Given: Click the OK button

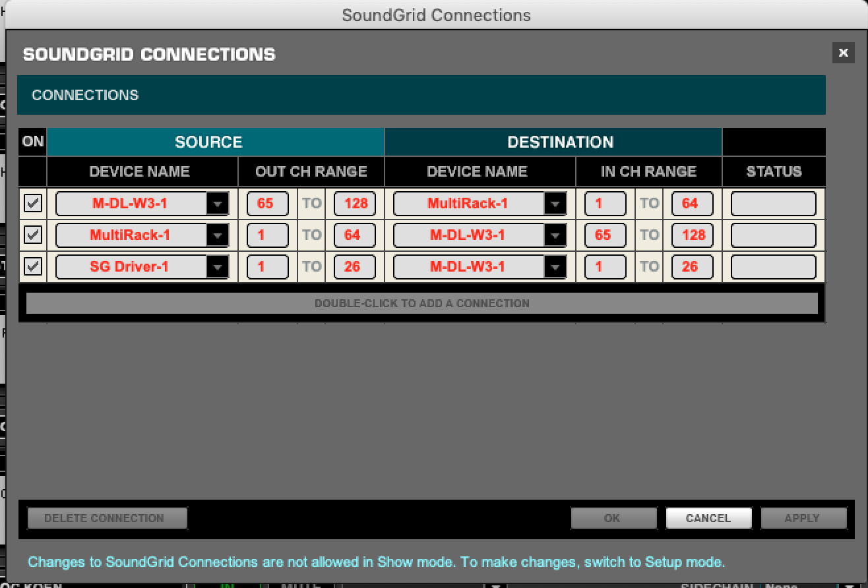Looking at the screenshot, I should coord(613,518).
